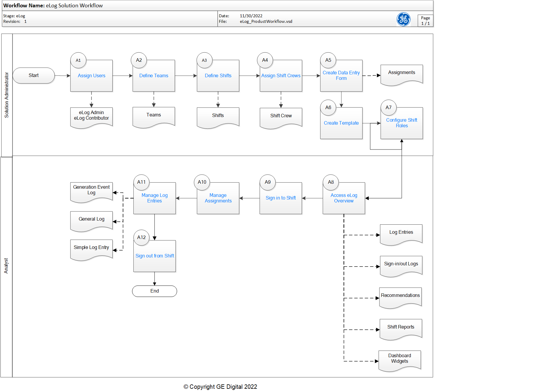Select the Sign-in/out Logs document shape
560x392 pixels.
pos(401,266)
